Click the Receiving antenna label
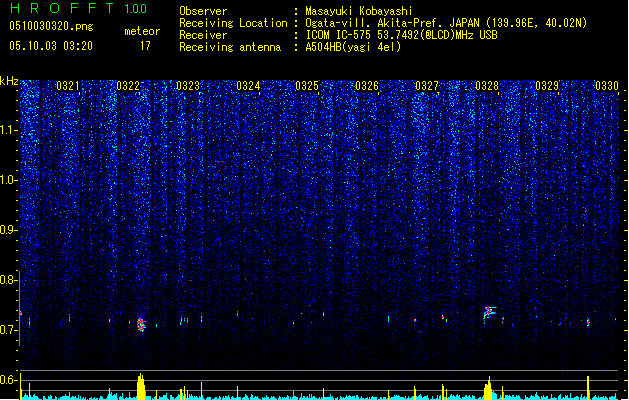This screenshot has height=400, width=629. [230, 47]
